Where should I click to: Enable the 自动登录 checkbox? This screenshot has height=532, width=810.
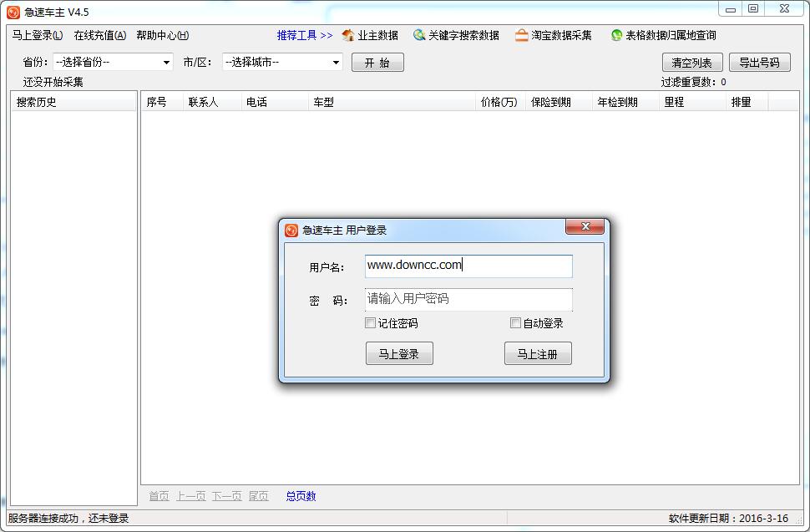(515, 323)
